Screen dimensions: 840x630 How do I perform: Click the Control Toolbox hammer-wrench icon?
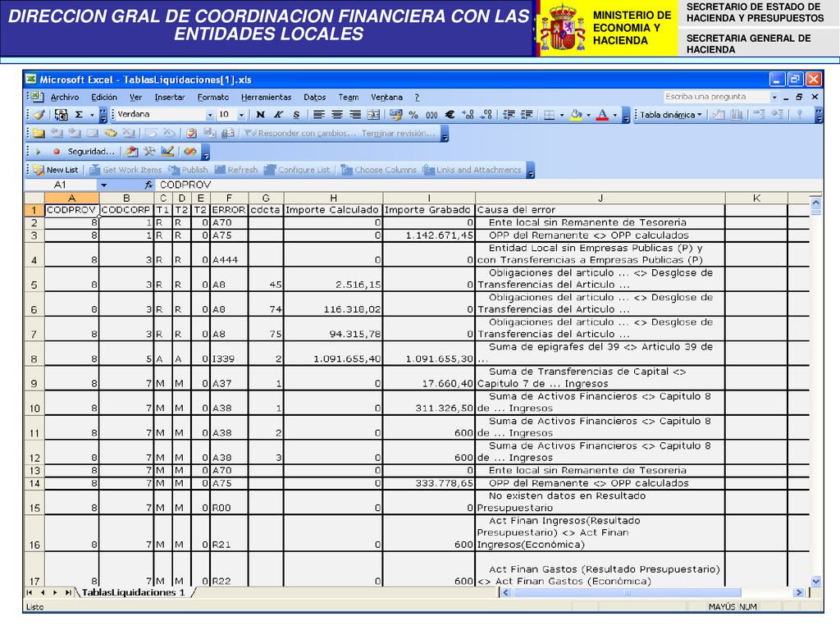[149, 152]
